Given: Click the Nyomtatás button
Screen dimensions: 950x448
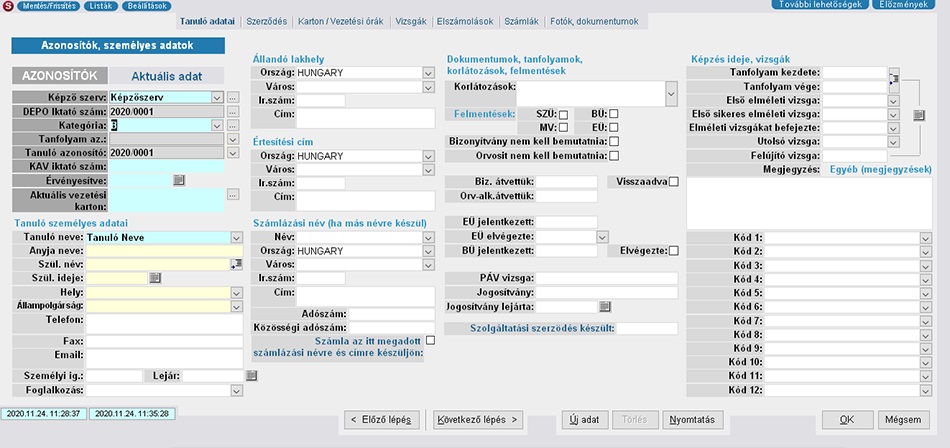Looking at the screenshot, I should coord(693,420).
